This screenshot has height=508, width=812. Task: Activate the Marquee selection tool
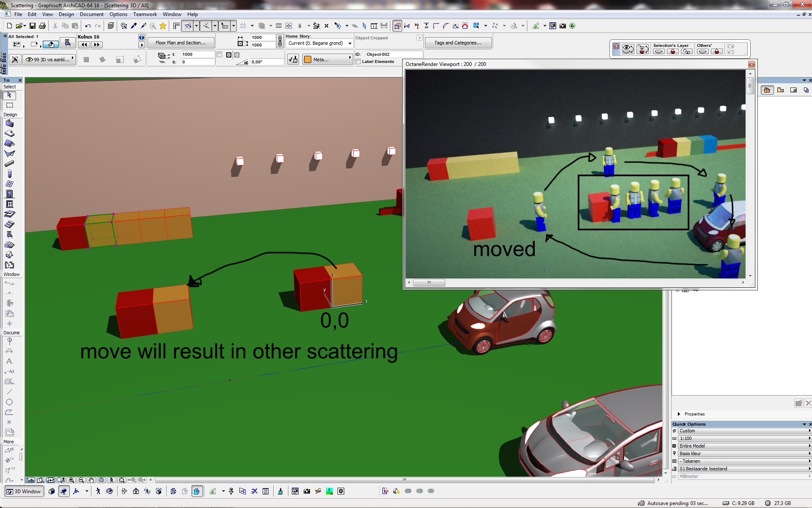[9, 105]
